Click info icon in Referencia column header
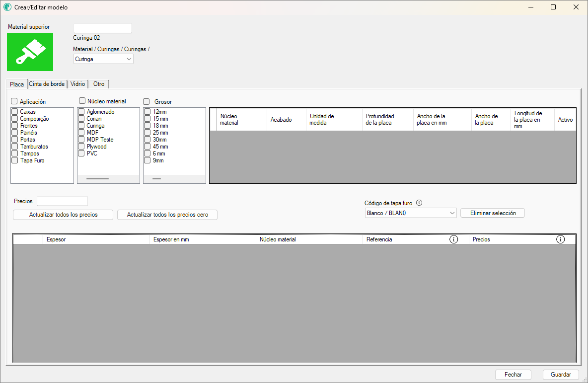The height and width of the screenshot is (383, 588). coord(453,239)
